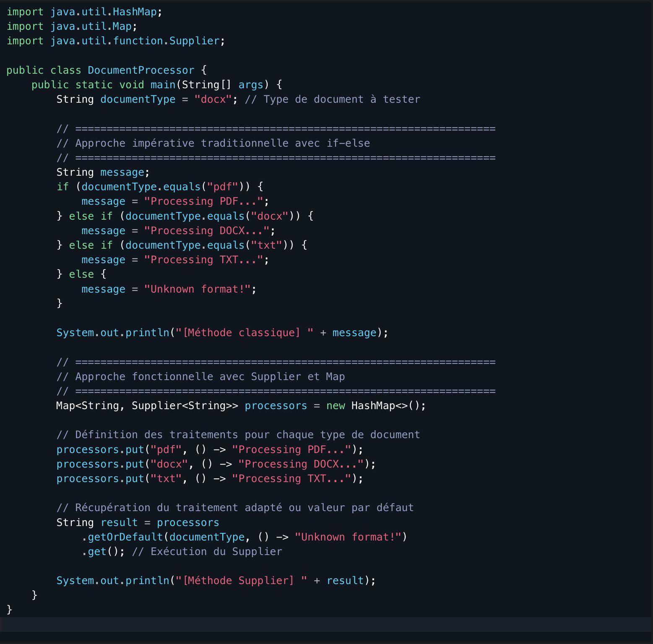Click the getOrDefault method call

point(125,537)
